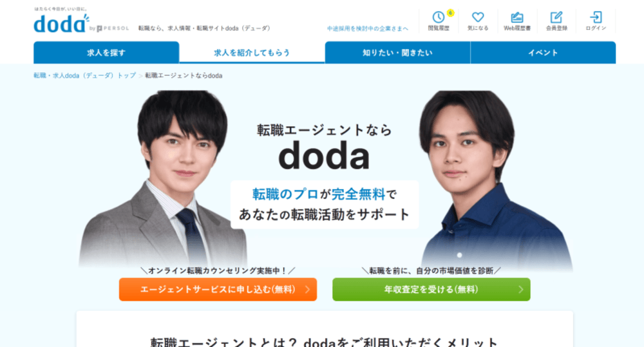Open 中途採用を検討中の企業さまへ link
The width and height of the screenshot is (644, 347).
(368, 29)
